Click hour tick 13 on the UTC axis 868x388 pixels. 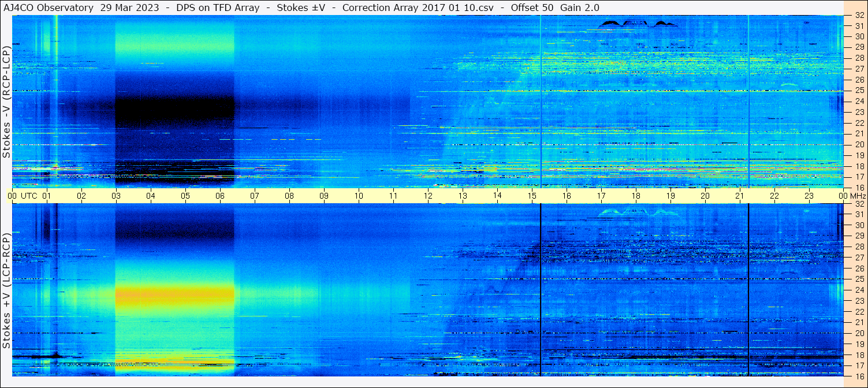coord(463,196)
